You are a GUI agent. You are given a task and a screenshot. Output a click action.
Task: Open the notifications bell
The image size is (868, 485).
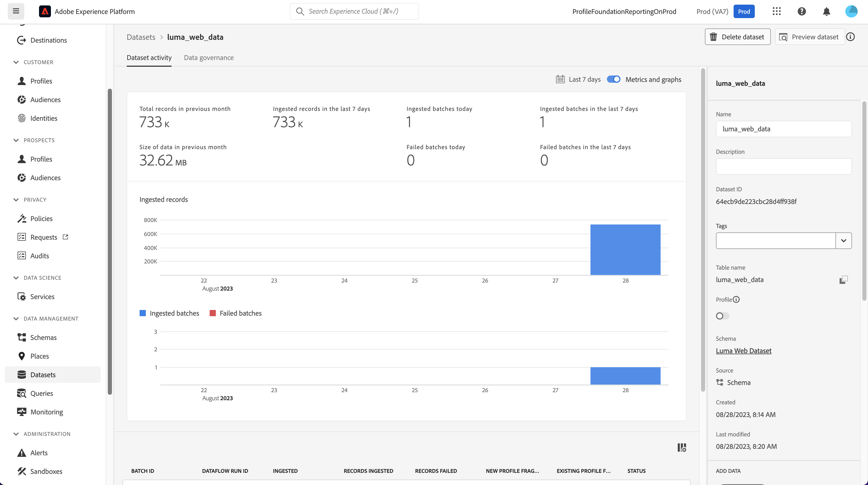pyautogui.click(x=826, y=11)
